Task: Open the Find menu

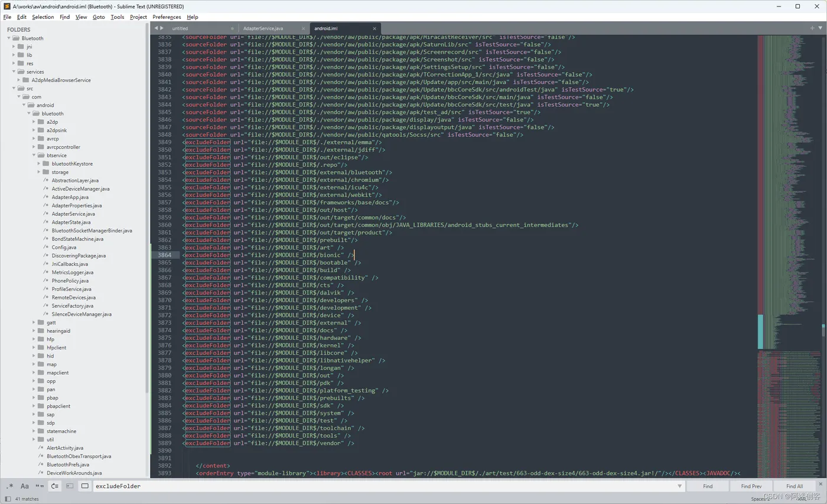Action: 64,17
